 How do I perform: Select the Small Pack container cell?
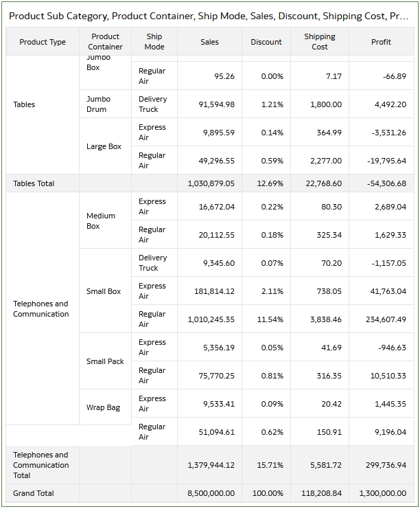(x=105, y=361)
